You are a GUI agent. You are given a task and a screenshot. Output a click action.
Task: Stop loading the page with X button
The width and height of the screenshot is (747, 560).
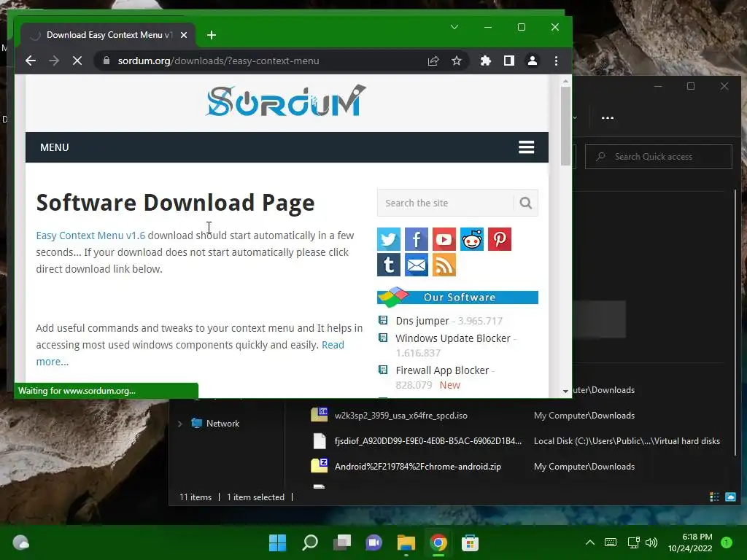[77, 61]
